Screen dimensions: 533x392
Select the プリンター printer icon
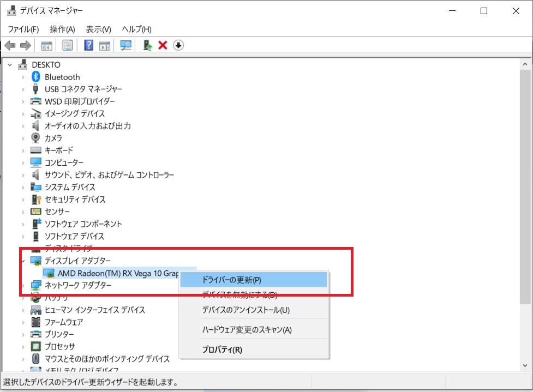pos(35,334)
